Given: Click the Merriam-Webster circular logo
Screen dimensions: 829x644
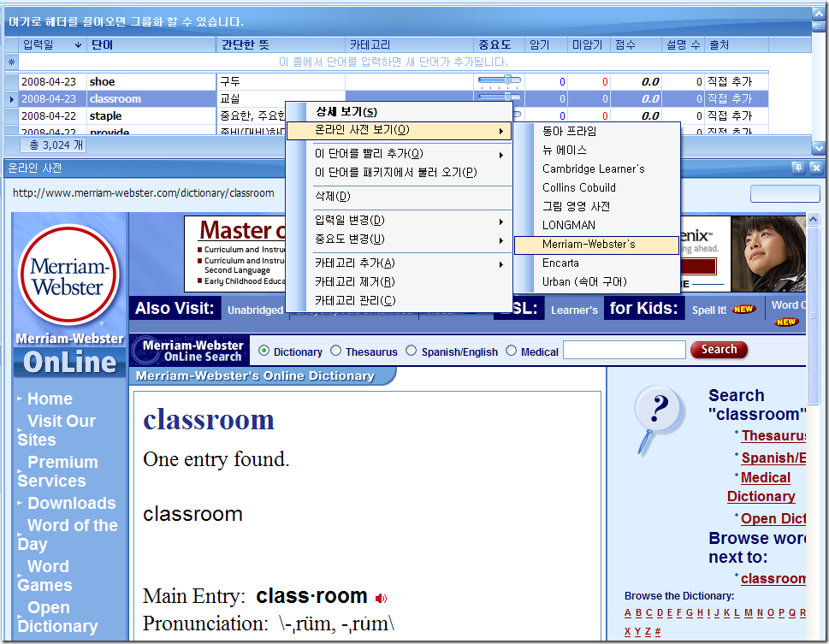Looking at the screenshot, I should pyautogui.click(x=68, y=275).
